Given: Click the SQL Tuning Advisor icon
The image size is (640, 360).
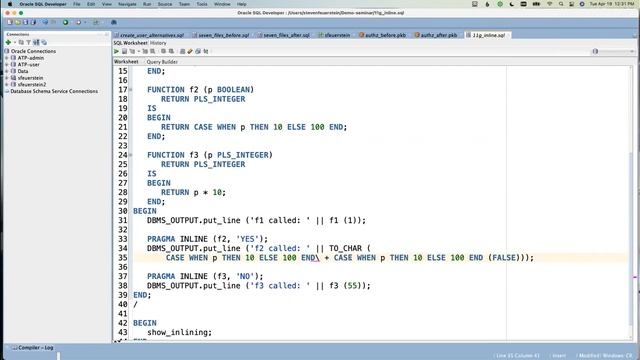Looking at the screenshot, I should 153,51.
